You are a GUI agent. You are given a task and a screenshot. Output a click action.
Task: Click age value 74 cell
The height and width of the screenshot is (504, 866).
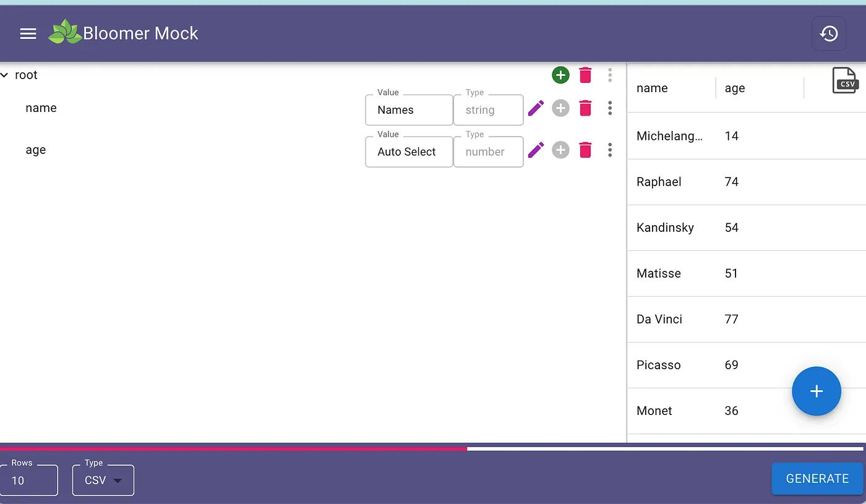click(x=760, y=182)
